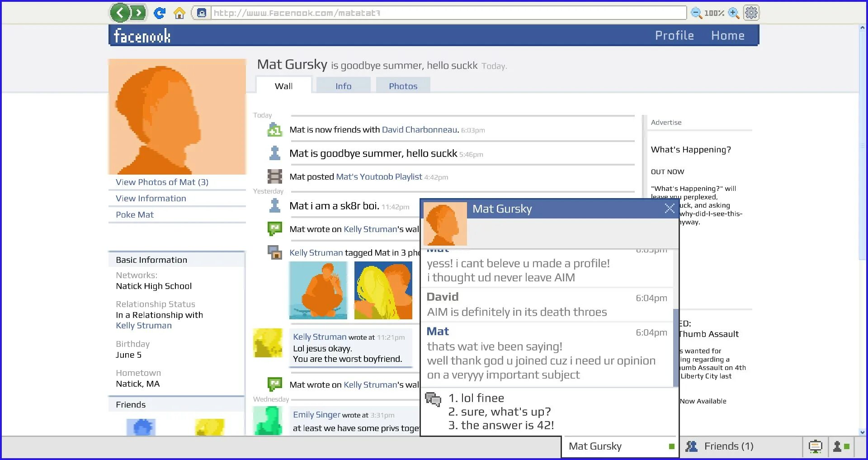The width and height of the screenshot is (868, 460).
Task: Click Kelly Struman's yellow avatar in wall post
Action: pyautogui.click(x=268, y=343)
